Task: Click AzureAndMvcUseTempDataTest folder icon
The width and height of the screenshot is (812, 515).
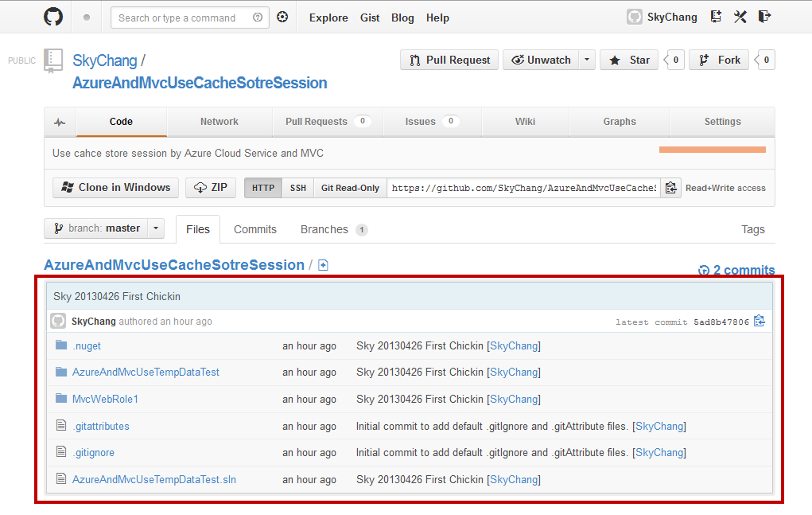Action: (61, 372)
